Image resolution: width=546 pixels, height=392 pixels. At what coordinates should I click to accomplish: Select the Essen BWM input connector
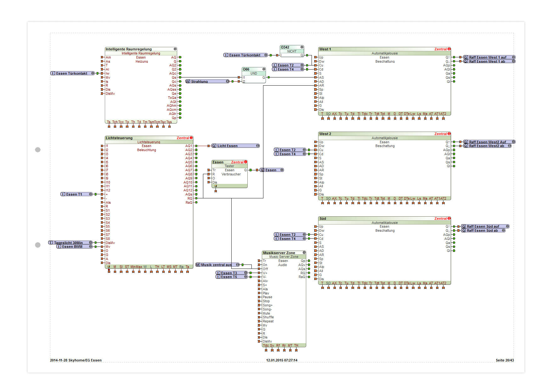click(x=74, y=247)
